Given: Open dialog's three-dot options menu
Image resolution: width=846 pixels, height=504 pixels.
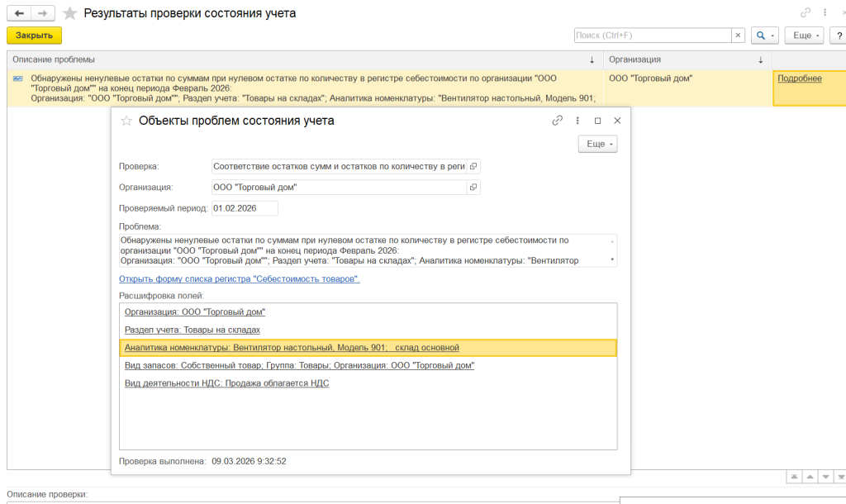Looking at the screenshot, I should [x=577, y=121].
